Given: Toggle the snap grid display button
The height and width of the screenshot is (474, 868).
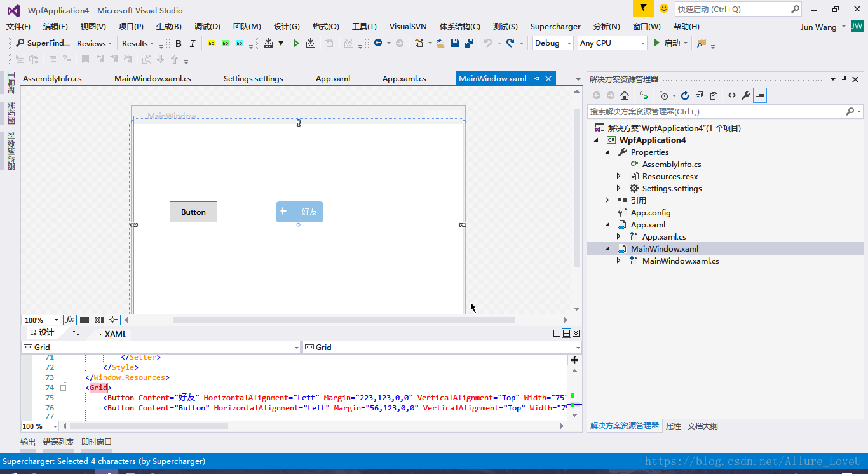Looking at the screenshot, I should [x=85, y=320].
